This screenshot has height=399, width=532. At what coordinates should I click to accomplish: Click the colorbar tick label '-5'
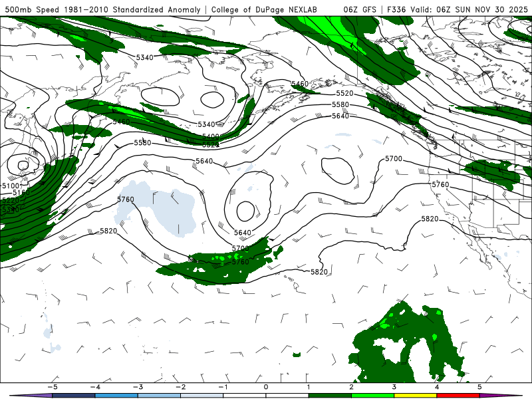(x=52, y=387)
